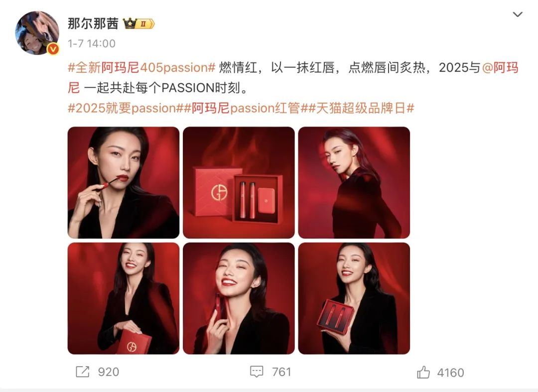Image resolution: width=538 pixels, height=392 pixels.
Task: Open the poster's profile avatar
Action: pos(37,32)
